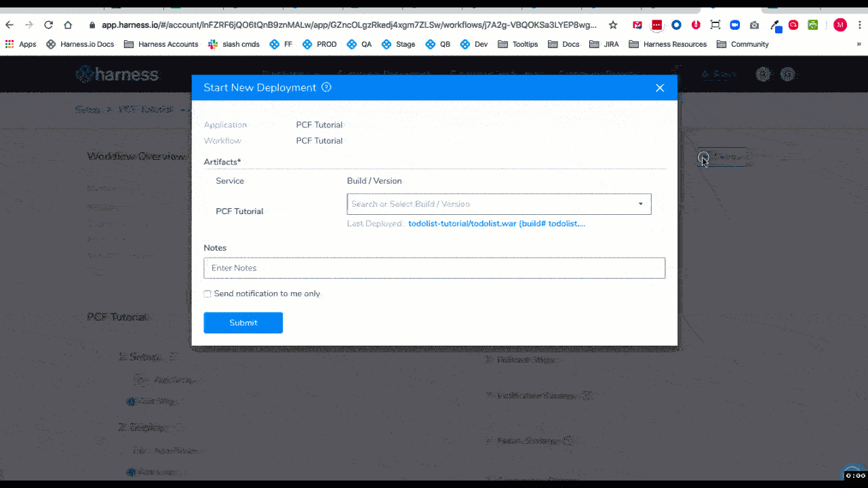Open the PROD bookmark

coord(319,44)
